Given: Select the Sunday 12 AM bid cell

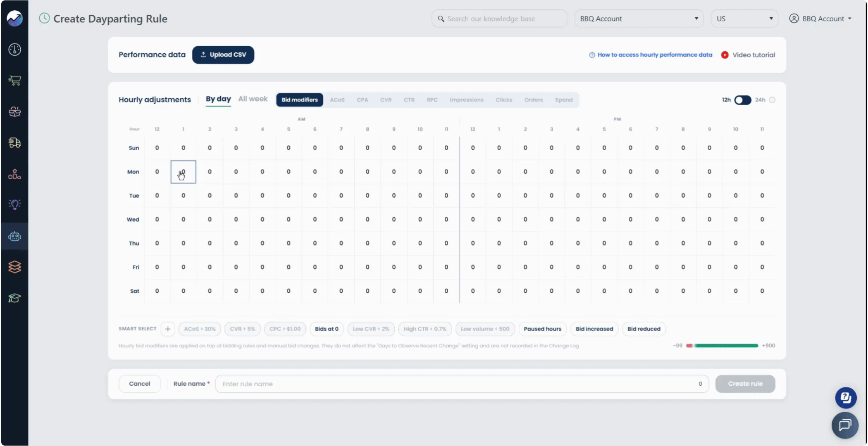Looking at the screenshot, I should pyautogui.click(x=157, y=148).
